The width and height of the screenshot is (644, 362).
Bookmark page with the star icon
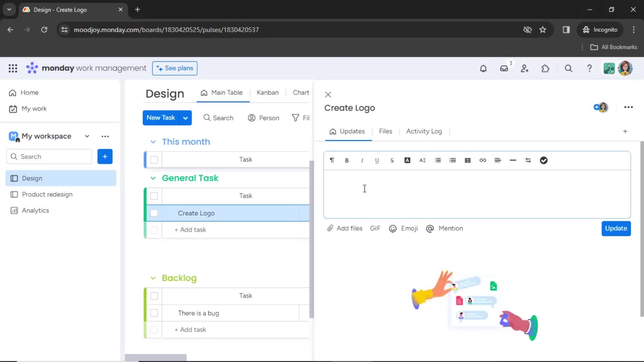pos(543,30)
